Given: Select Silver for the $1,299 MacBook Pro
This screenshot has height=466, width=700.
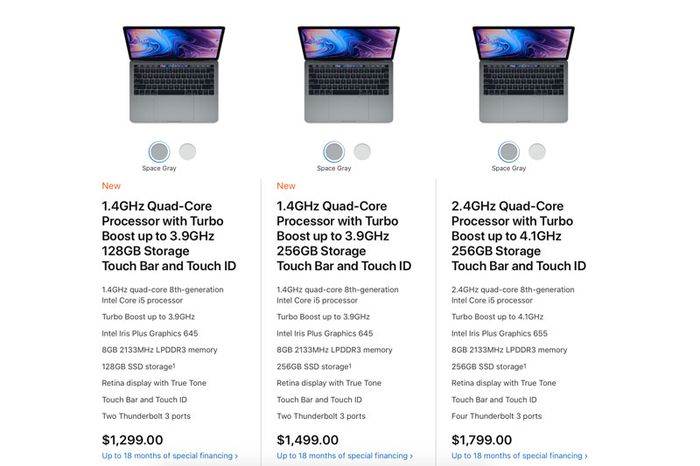Looking at the screenshot, I should tap(187, 152).
